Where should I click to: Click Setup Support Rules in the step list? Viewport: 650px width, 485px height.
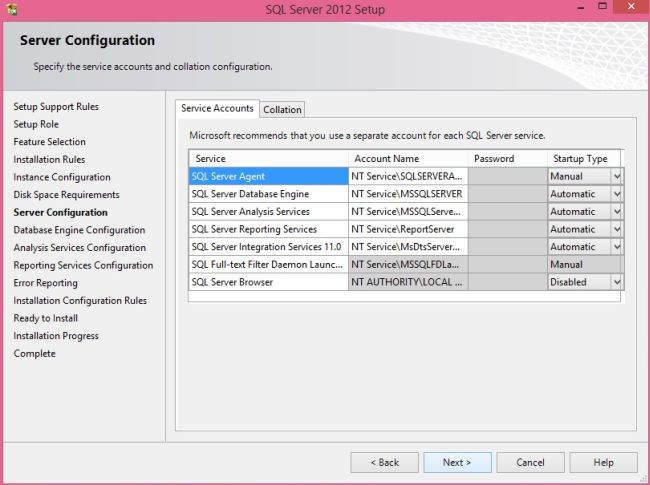coord(56,107)
